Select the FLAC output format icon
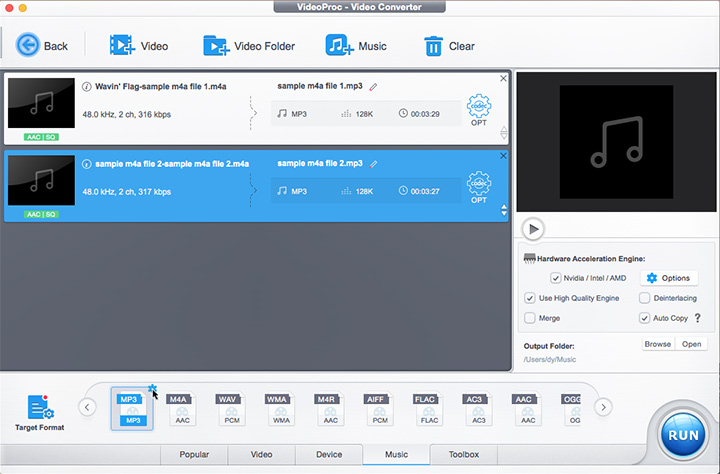720x474 pixels. tap(428, 410)
